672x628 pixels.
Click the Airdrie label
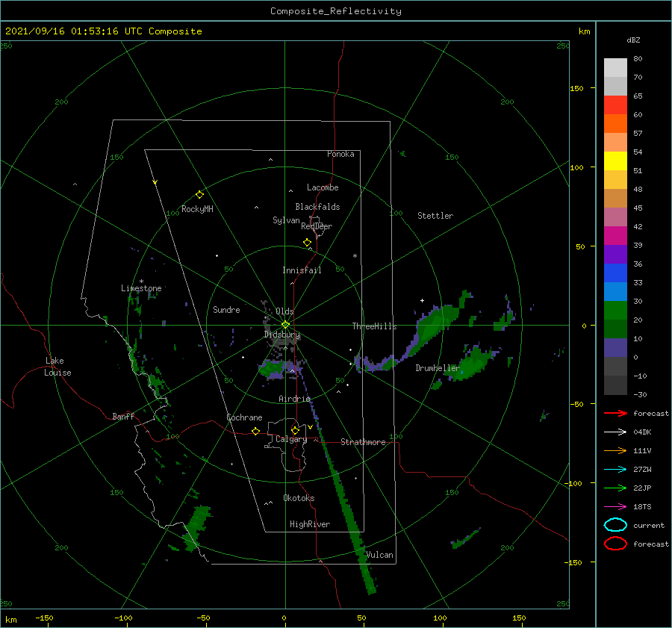[294, 399]
